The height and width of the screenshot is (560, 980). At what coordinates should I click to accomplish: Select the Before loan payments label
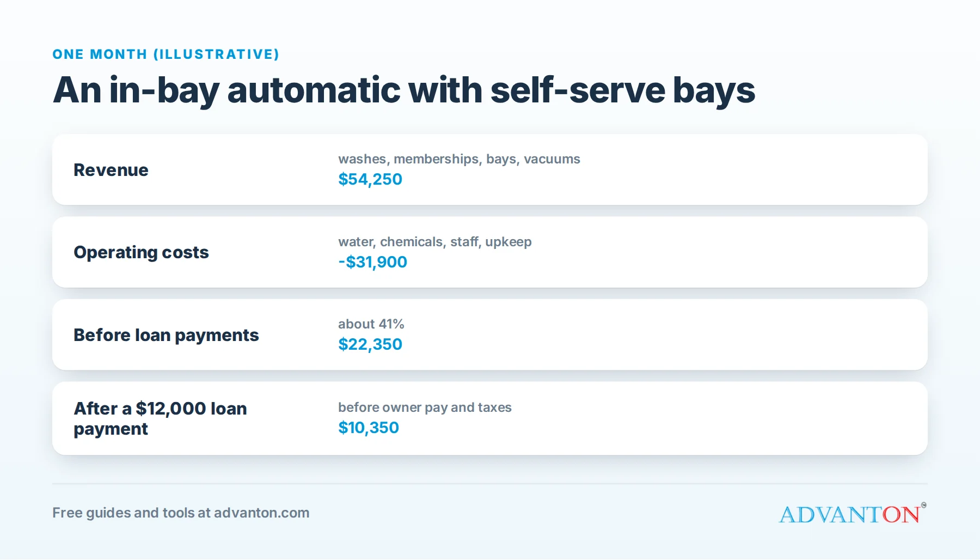click(x=166, y=335)
